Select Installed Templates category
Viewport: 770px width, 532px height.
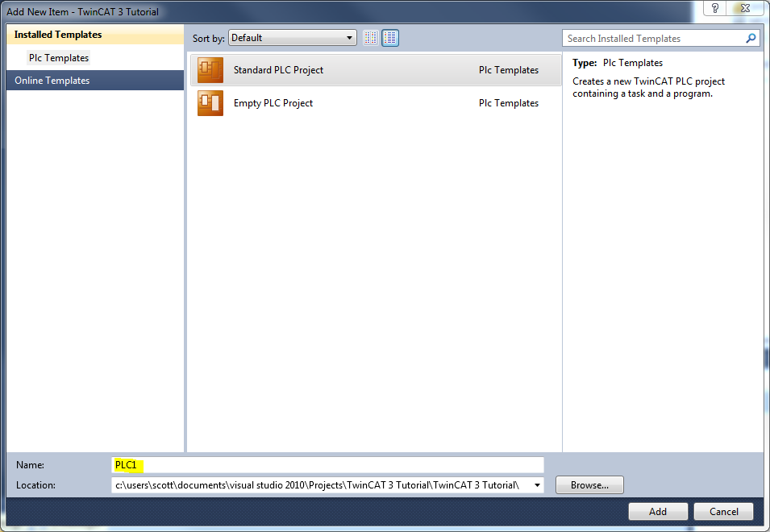95,35
